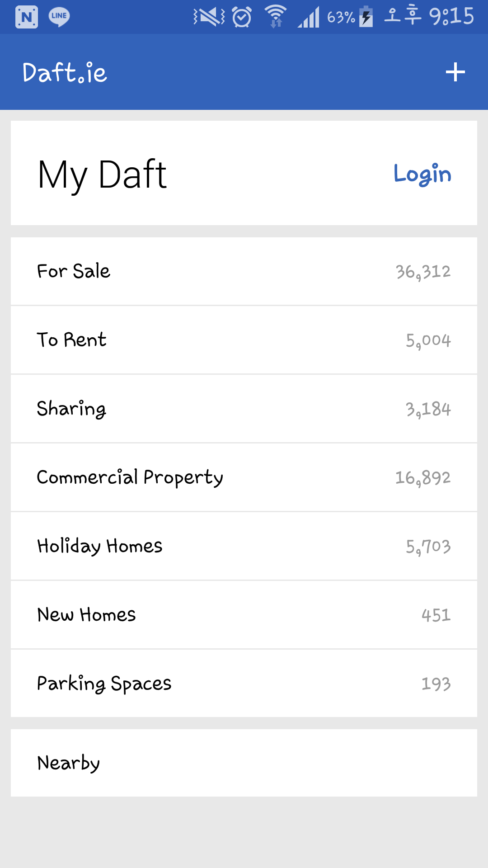Screen dimensions: 488x868
Task: Tap the signal strength icon
Action: pyautogui.click(x=309, y=17)
